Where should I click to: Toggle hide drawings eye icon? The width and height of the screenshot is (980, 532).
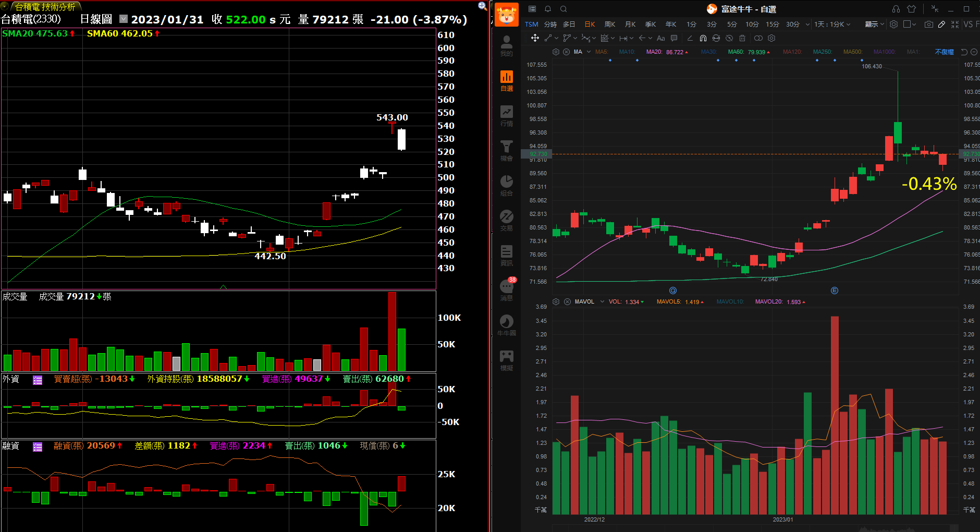(729, 38)
